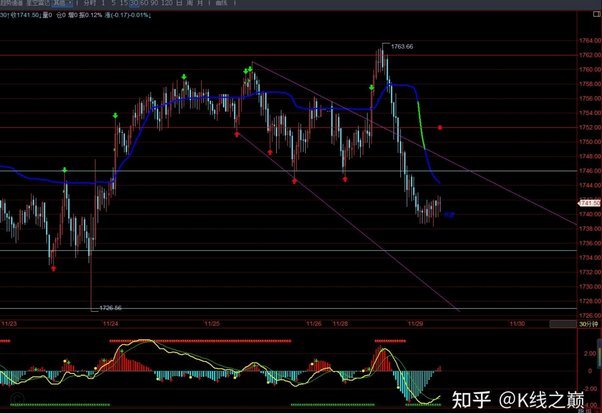
Task: Click the 11/30 date label on time axis
Action: point(517,324)
